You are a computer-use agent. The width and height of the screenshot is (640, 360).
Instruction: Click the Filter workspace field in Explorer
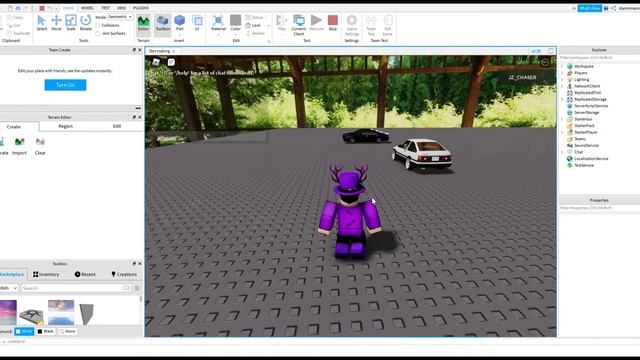599,58
